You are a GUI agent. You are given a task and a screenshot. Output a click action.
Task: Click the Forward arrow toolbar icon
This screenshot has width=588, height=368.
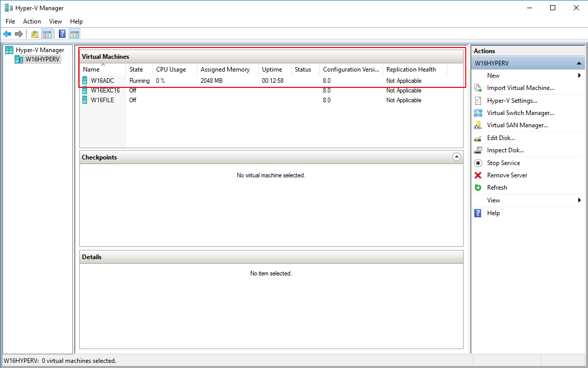click(19, 34)
